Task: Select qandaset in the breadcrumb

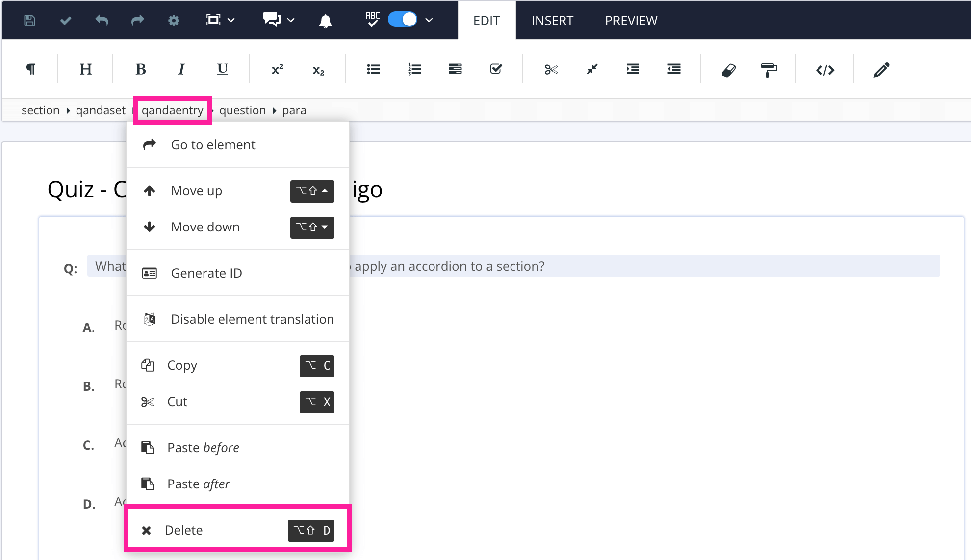Action: [101, 110]
